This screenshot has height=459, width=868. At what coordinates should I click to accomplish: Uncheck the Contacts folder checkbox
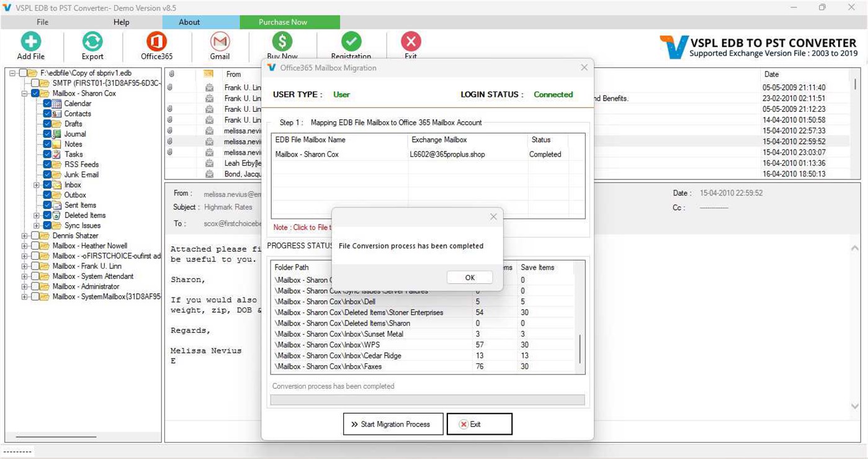pos(48,114)
